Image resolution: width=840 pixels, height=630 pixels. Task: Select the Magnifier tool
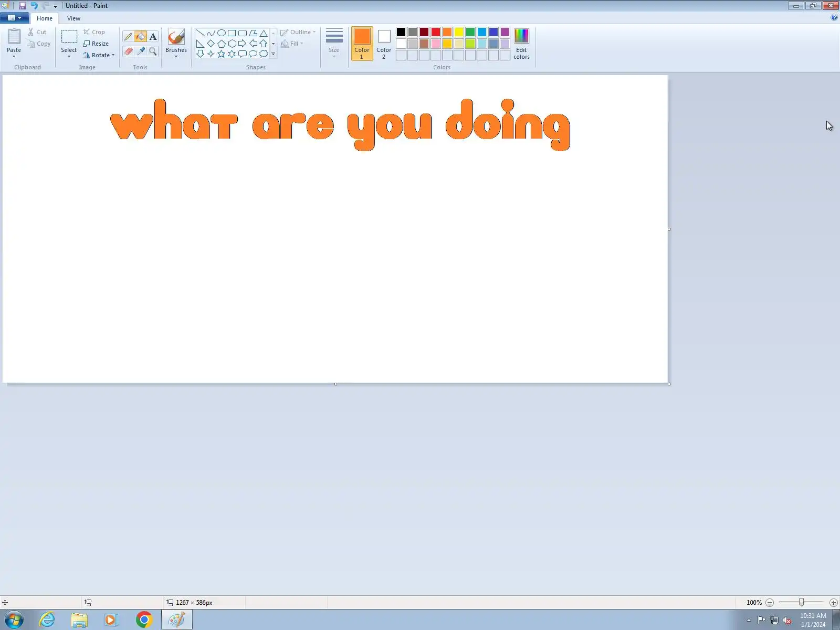pos(153,51)
